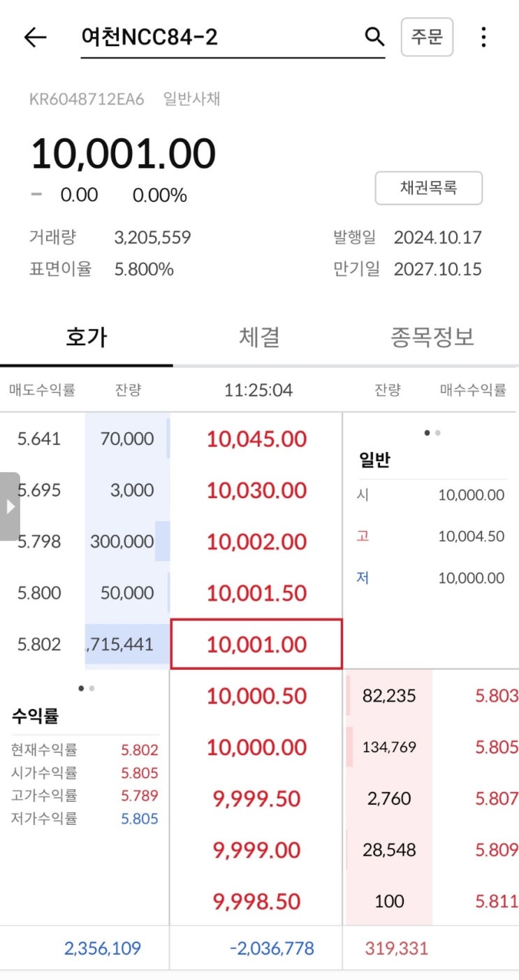Switch to the 종목정보 tab
The width and height of the screenshot is (519, 980).
tap(432, 337)
